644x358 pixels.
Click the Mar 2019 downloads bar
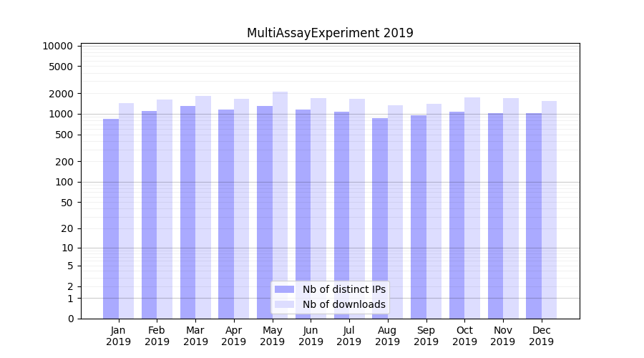click(203, 207)
